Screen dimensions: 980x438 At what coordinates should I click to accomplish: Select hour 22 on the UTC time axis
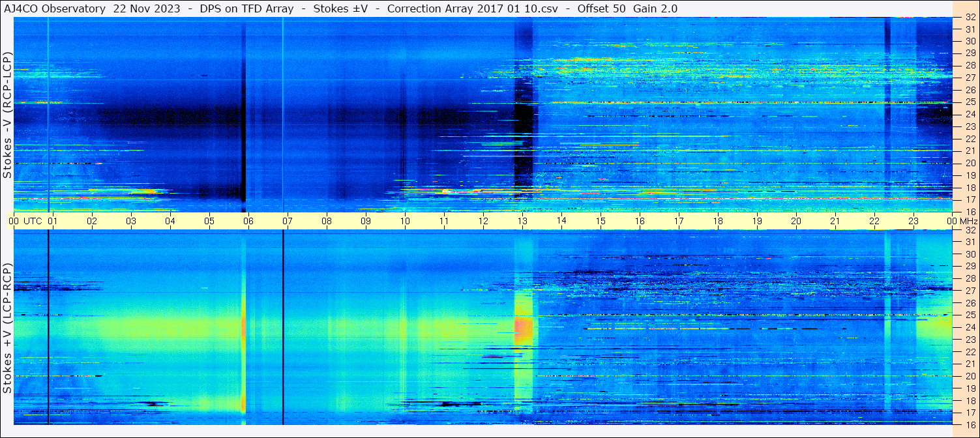[x=874, y=221]
